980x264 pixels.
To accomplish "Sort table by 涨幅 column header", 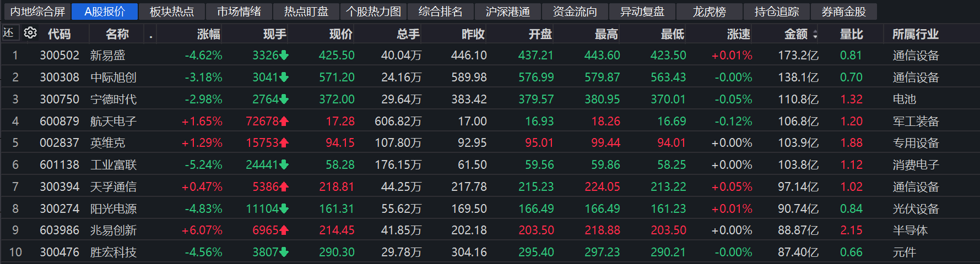I will (208, 34).
